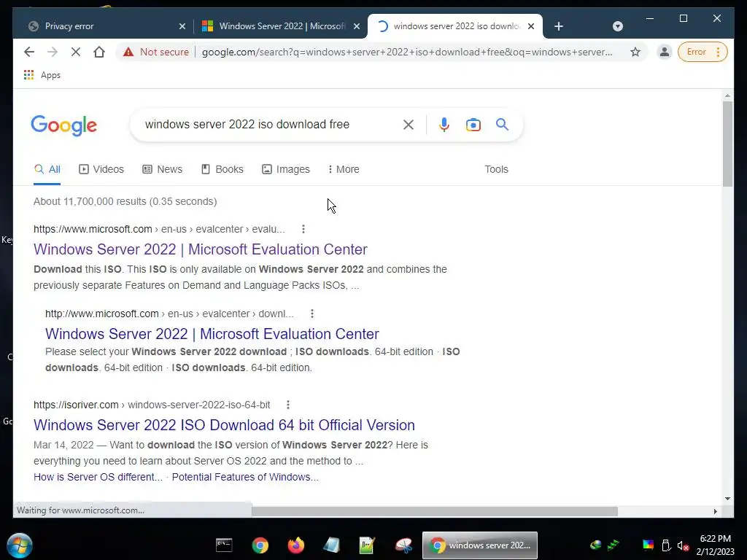Open the search Tools options
The height and width of the screenshot is (560, 747).
(x=496, y=169)
